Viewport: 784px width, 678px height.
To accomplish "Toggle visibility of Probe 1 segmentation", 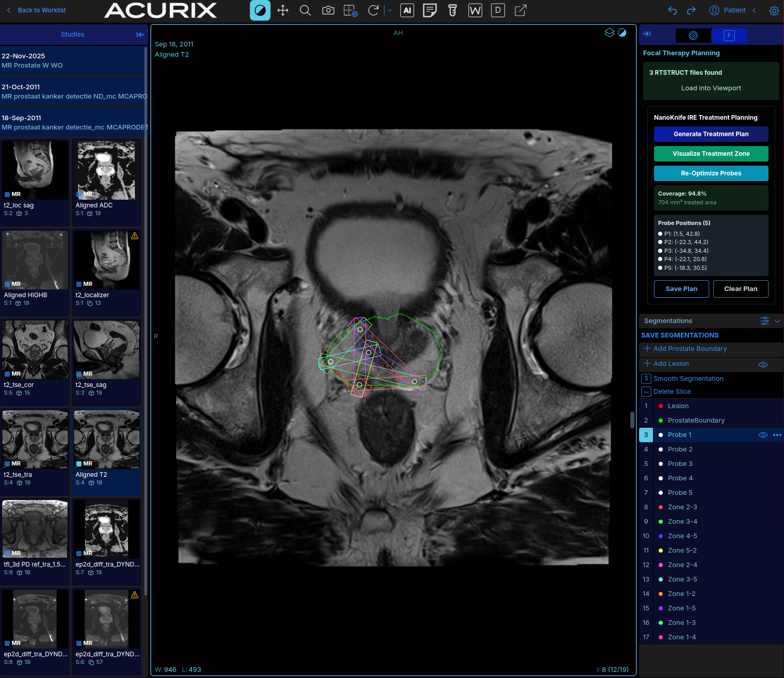I will [x=763, y=435].
